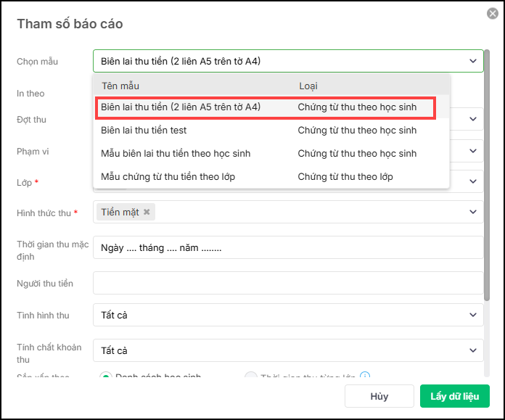The height and width of the screenshot is (420, 505).
Task: Click the Hủy button
Action: click(x=379, y=396)
